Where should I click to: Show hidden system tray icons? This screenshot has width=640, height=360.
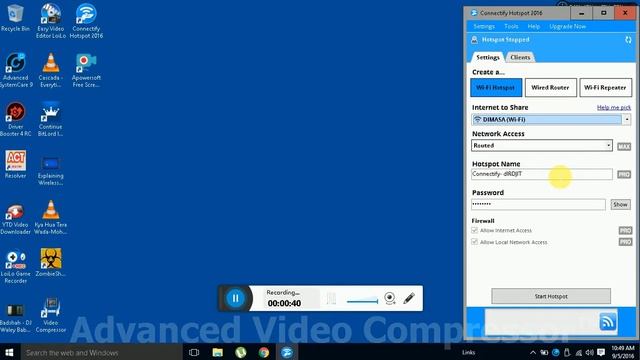pyautogui.click(x=533, y=352)
